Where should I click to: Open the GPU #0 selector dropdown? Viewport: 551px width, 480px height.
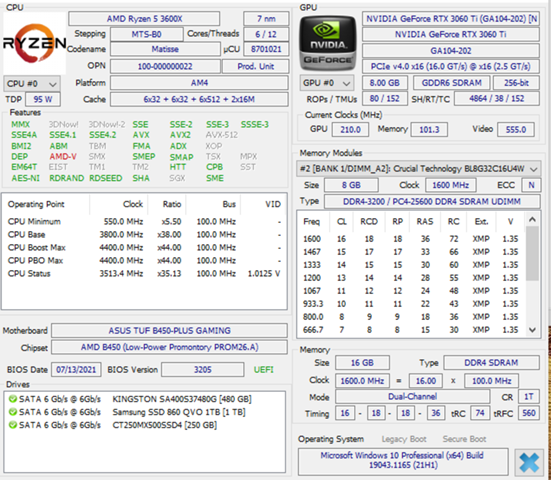326,83
